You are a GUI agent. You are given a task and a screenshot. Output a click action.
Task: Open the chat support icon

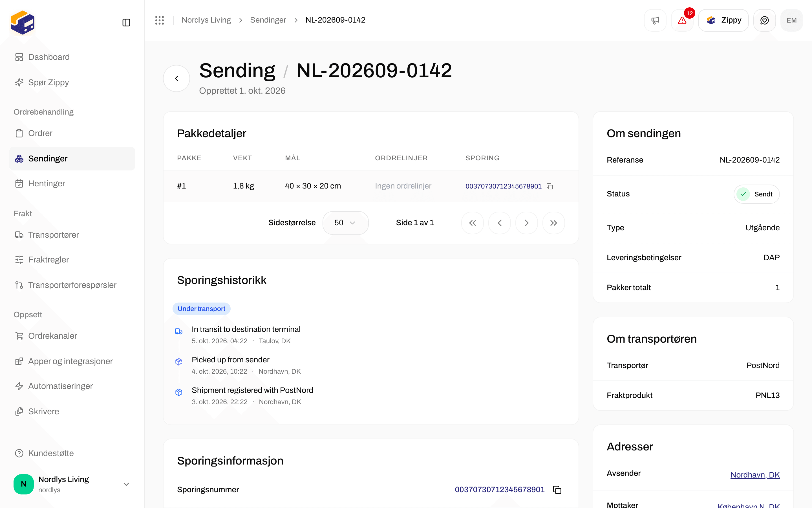[x=764, y=20]
